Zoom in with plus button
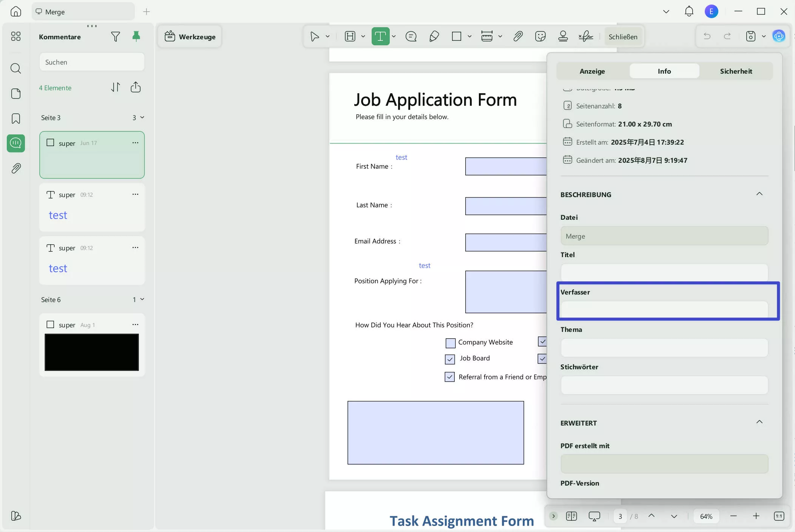The height and width of the screenshot is (532, 795). (x=756, y=516)
